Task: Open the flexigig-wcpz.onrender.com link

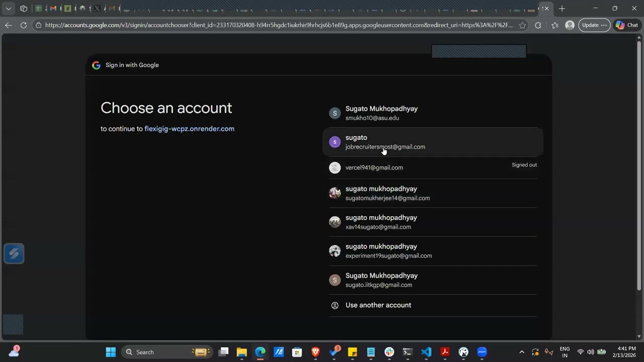Action: pyautogui.click(x=189, y=129)
